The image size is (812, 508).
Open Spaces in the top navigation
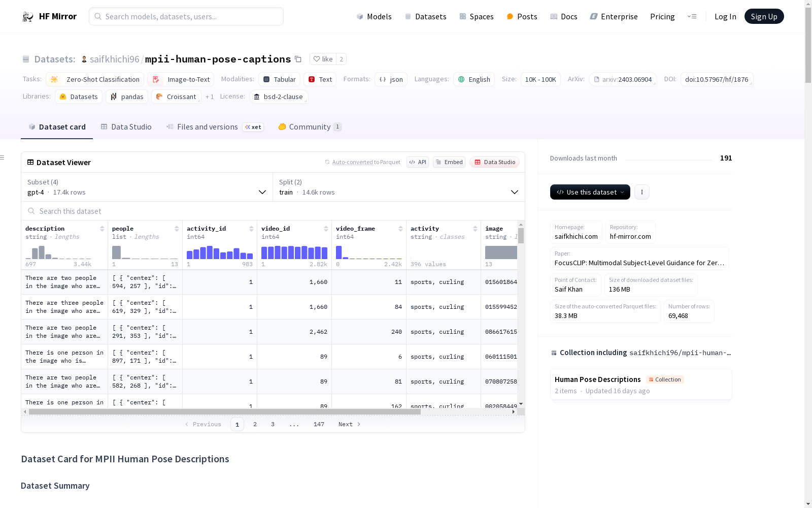476,17
